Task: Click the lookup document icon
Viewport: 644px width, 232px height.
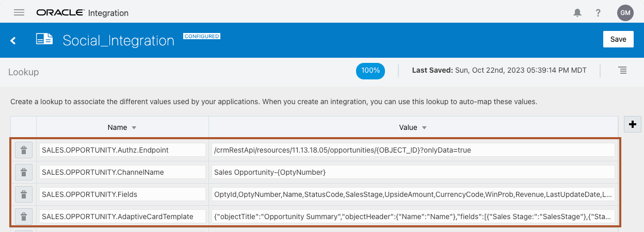Action: pos(44,40)
